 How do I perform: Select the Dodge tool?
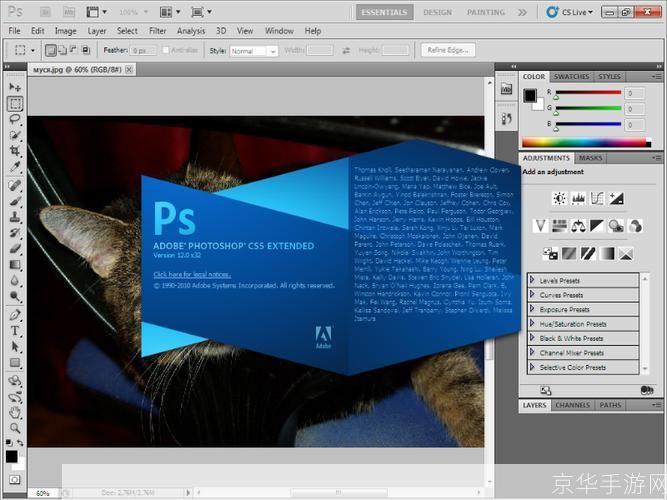[x=15, y=296]
